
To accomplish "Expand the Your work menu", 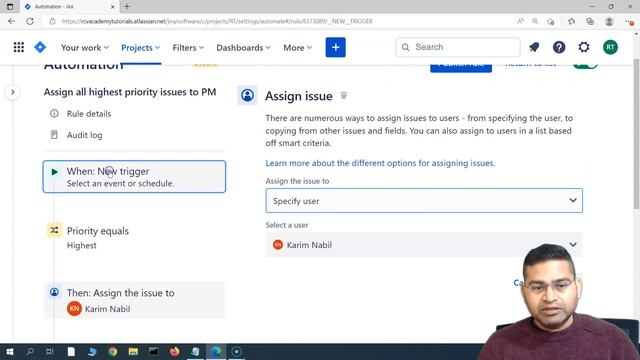I will pos(85,47).
